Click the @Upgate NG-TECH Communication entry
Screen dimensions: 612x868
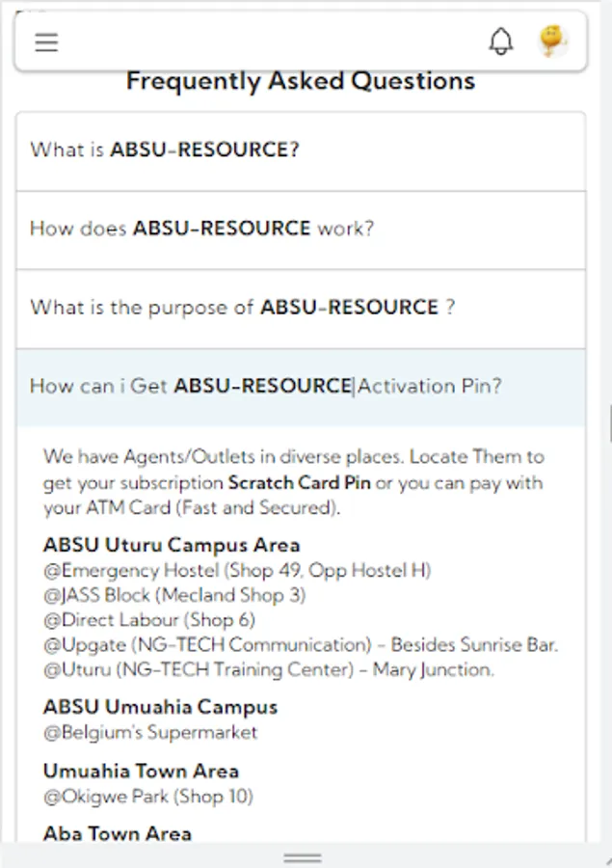pyautogui.click(x=300, y=644)
